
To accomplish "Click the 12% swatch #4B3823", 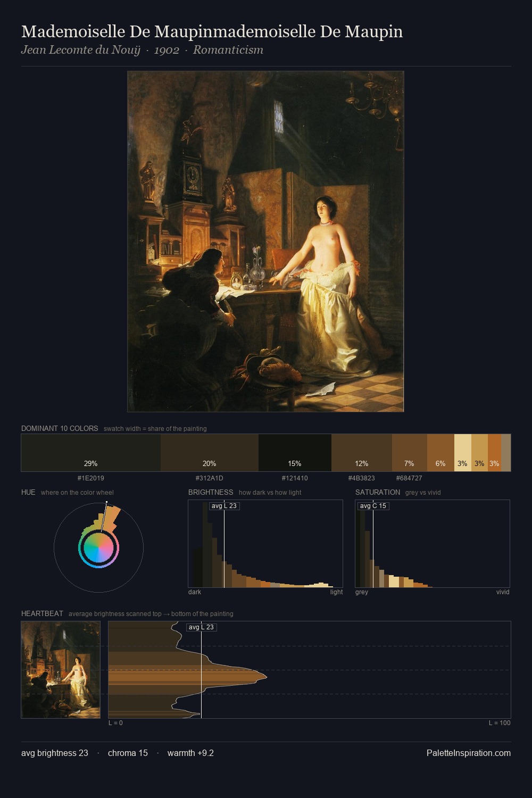I will [x=362, y=453].
